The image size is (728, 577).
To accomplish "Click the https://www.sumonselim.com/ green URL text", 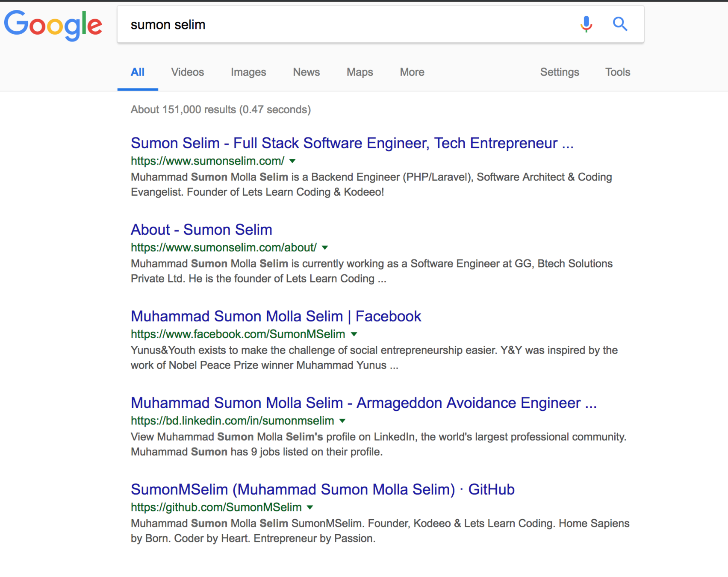I will click(x=207, y=161).
